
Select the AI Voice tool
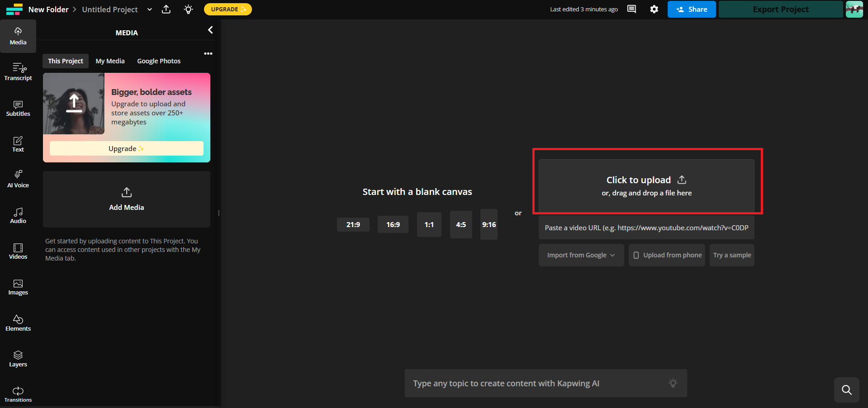18,180
